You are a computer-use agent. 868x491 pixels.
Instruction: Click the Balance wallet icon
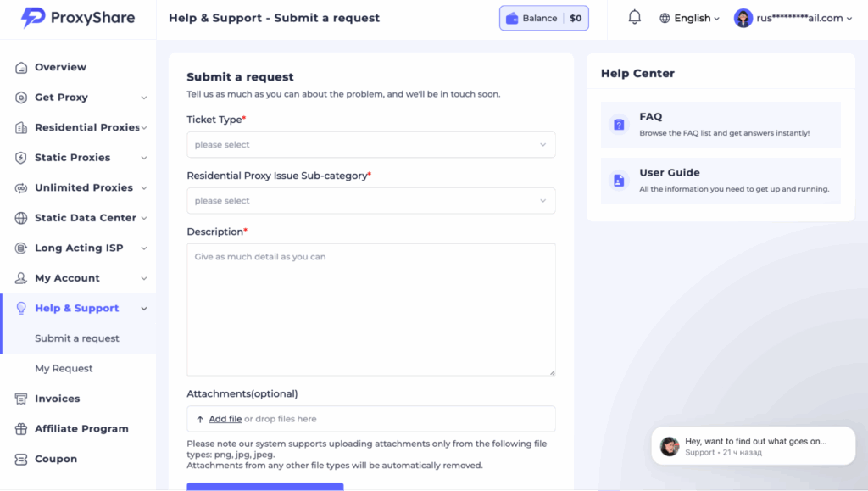click(x=512, y=19)
